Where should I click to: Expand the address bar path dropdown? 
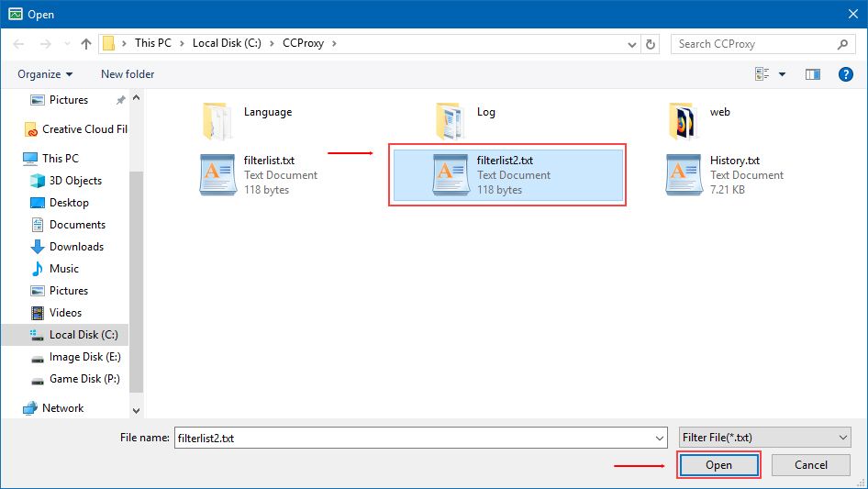click(632, 43)
